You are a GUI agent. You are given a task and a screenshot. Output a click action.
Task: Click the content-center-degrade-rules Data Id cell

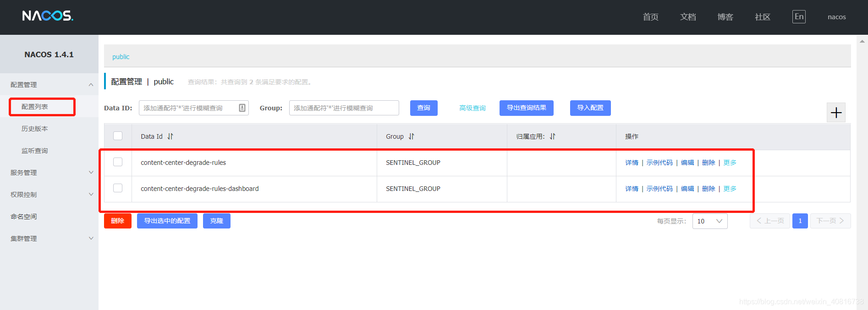coord(183,163)
